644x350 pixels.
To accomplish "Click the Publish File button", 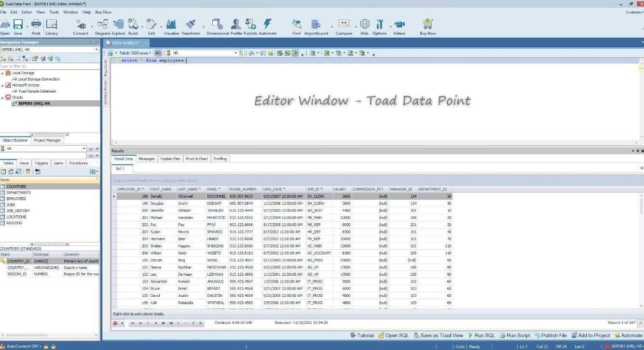I will [550, 336].
